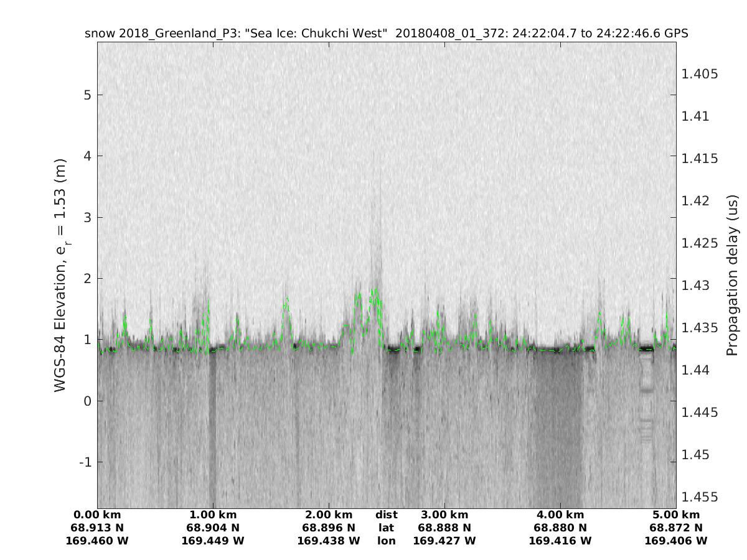747x560 pixels.
Task: Click the "lon" label below the axis
Action: click(x=386, y=541)
